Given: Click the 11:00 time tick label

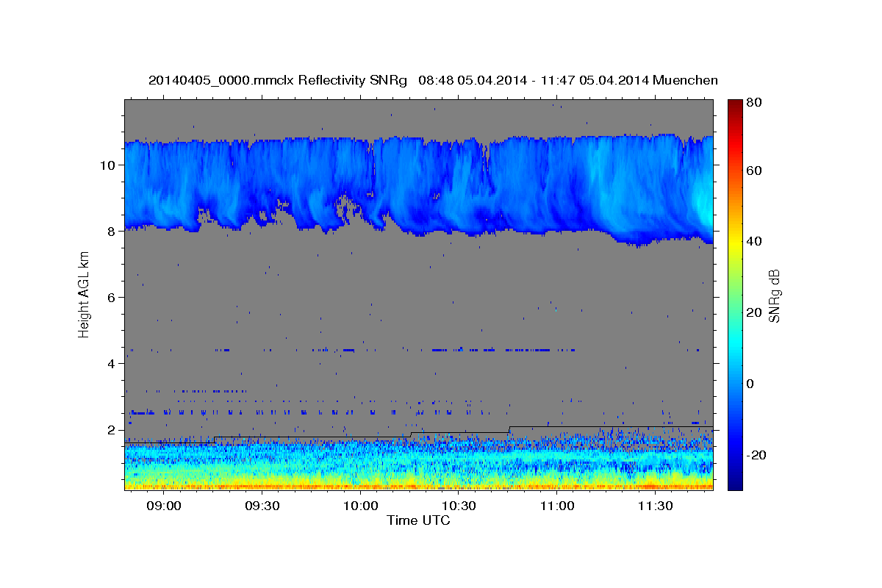Looking at the screenshot, I should (x=557, y=506).
